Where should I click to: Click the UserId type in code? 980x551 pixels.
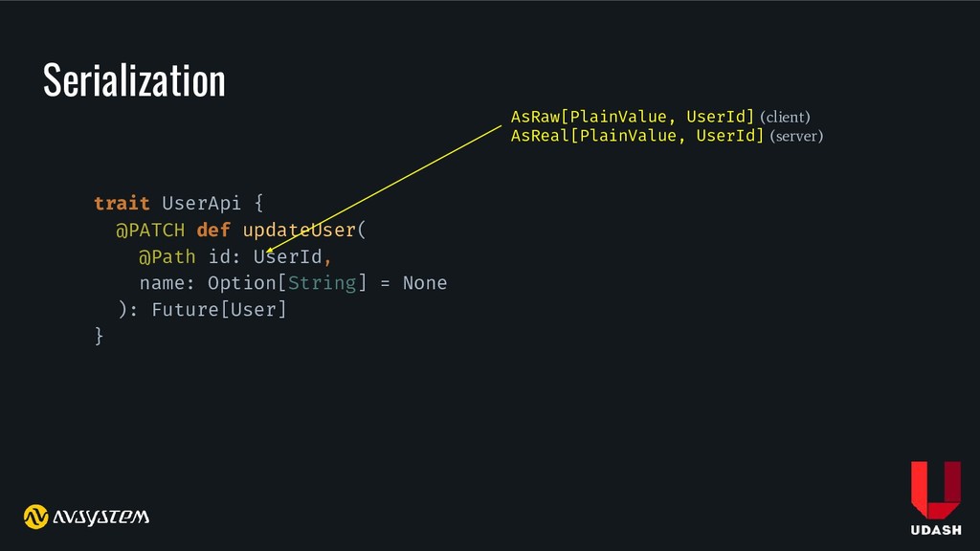[x=290, y=256]
